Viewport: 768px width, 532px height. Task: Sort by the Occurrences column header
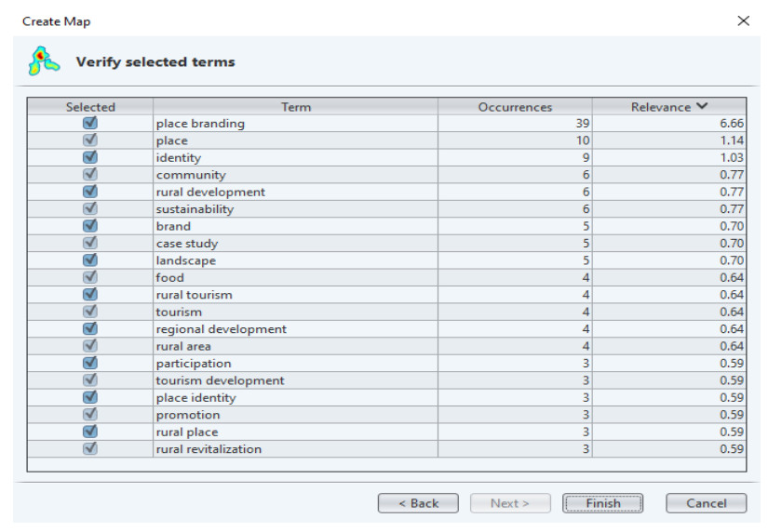click(515, 107)
